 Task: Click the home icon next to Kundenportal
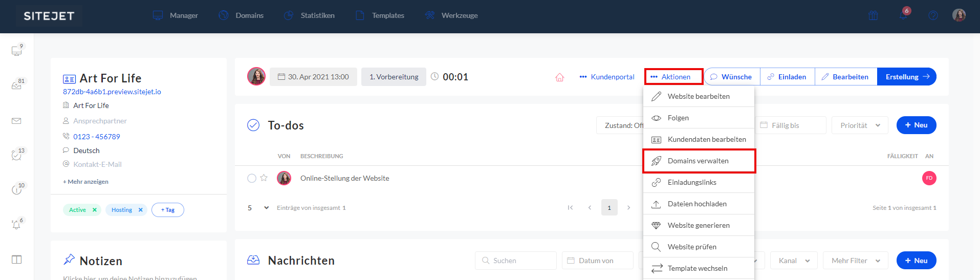(559, 77)
